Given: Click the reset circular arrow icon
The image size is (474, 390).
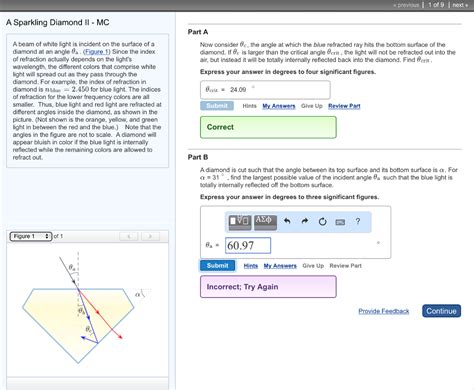Looking at the screenshot, I should tap(322, 222).
